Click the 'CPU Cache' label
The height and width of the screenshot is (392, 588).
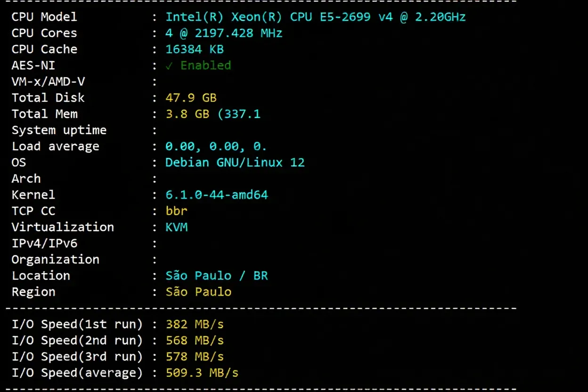(x=44, y=49)
